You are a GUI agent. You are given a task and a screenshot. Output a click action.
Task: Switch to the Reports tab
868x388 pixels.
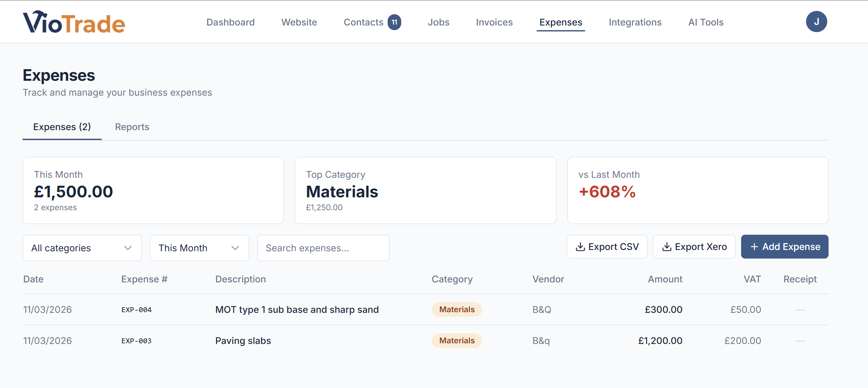[x=132, y=127]
